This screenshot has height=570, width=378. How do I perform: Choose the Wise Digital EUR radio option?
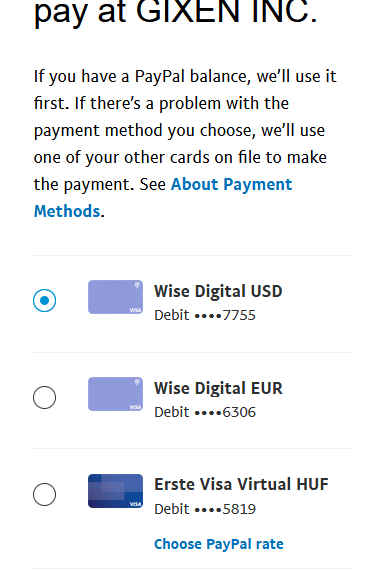click(44, 397)
